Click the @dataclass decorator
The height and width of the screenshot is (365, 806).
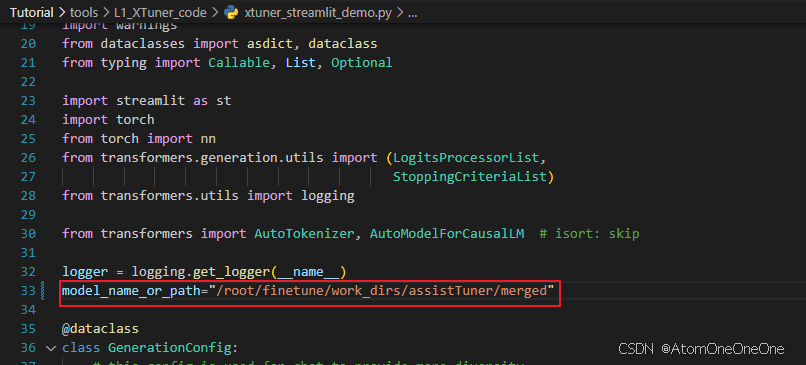pyautogui.click(x=100, y=328)
